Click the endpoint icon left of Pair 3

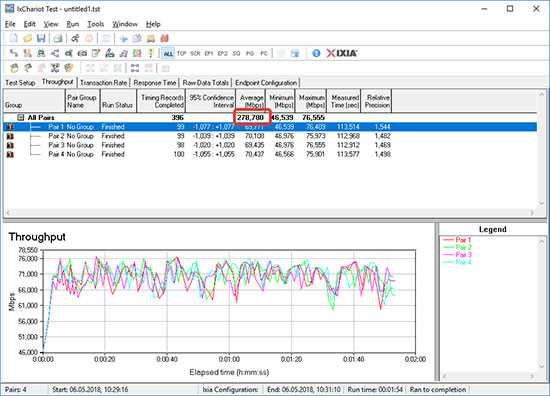click(10, 145)
